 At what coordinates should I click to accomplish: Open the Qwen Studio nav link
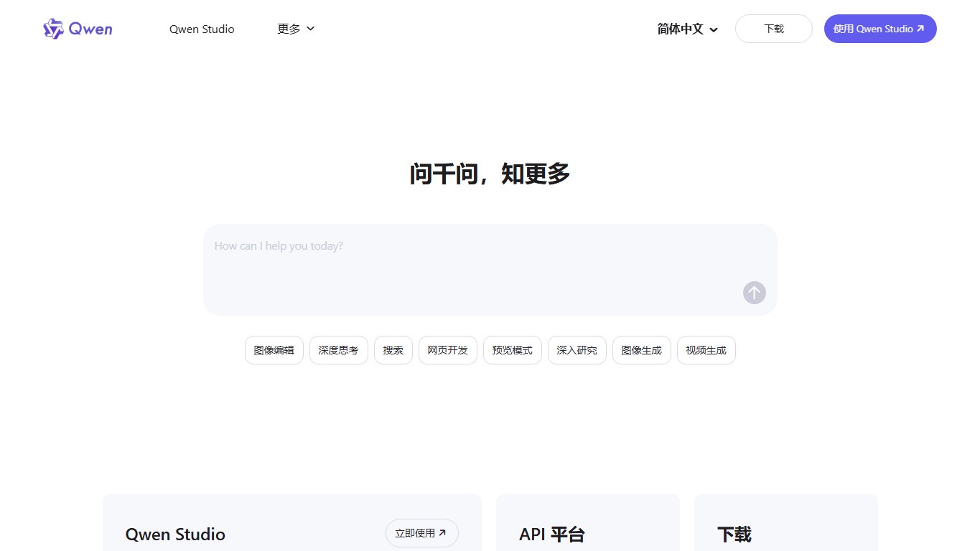tap(202, 29)
